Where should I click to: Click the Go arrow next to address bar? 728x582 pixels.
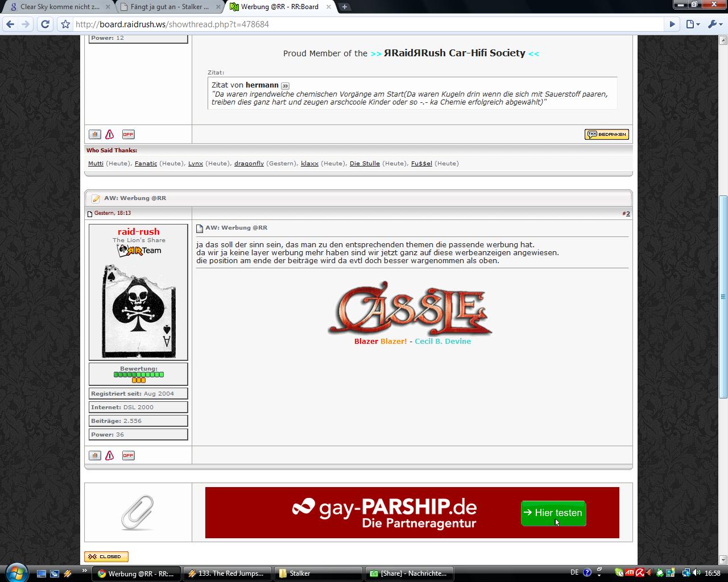[672, 24]
